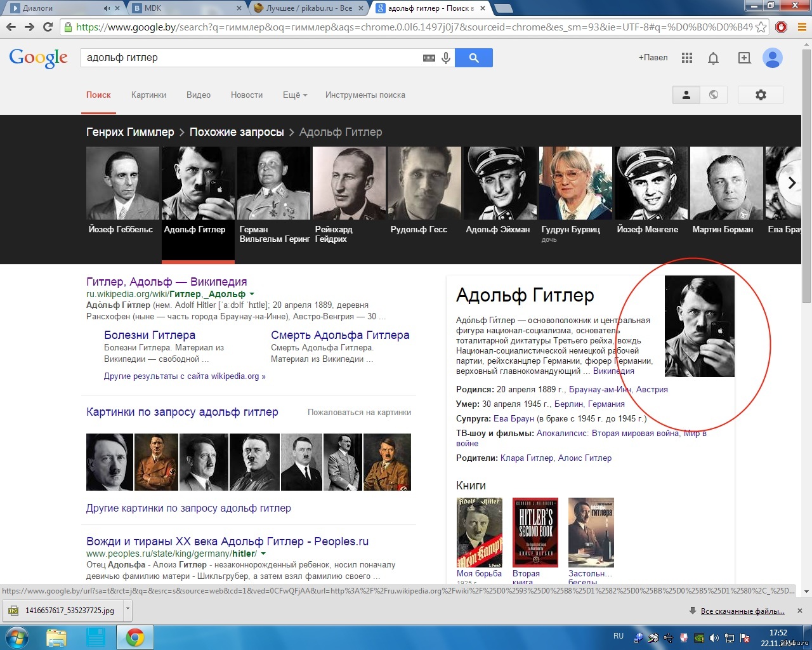Go forward with browser forward arrow
812x650 pixels.
[x=29, y=27]
